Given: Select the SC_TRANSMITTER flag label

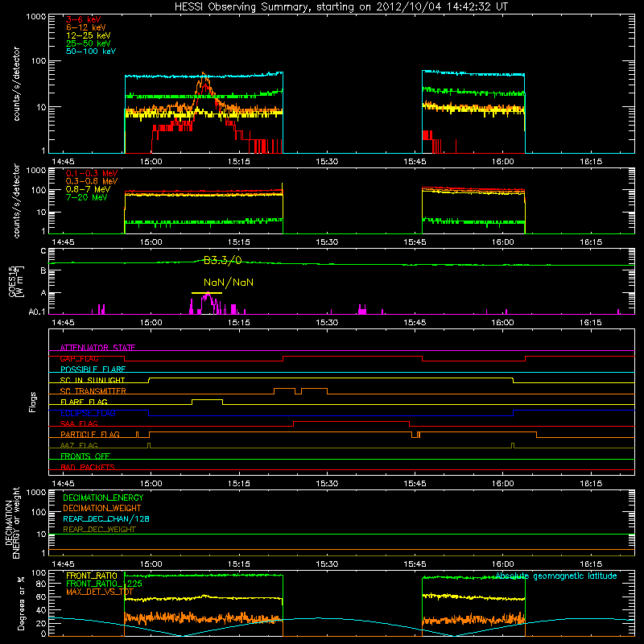Looking at the screenshot, I should pos(93,391).
